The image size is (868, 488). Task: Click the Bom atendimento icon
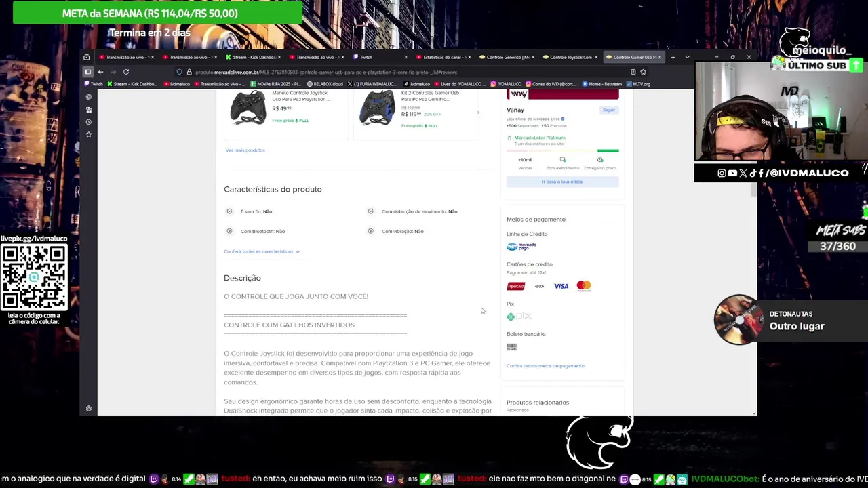click(563, 160)
